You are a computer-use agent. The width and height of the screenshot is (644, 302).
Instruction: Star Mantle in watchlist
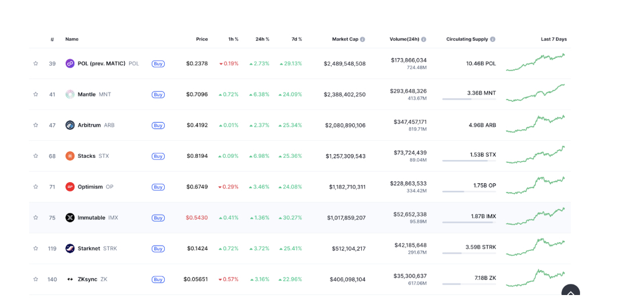point(35,94)
